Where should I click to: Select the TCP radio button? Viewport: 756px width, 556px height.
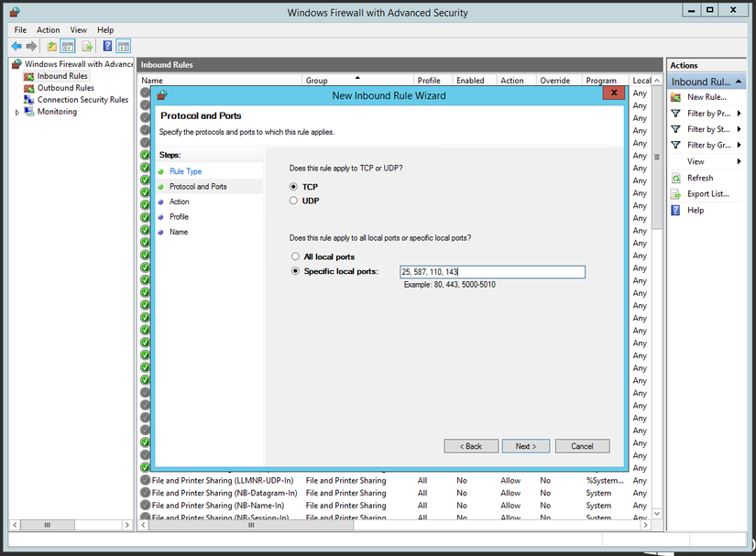click(x=293, y=187)
